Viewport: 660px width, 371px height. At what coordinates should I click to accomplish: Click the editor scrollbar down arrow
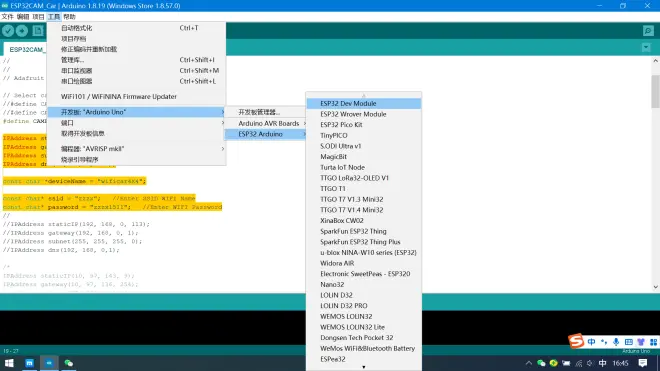655,287
